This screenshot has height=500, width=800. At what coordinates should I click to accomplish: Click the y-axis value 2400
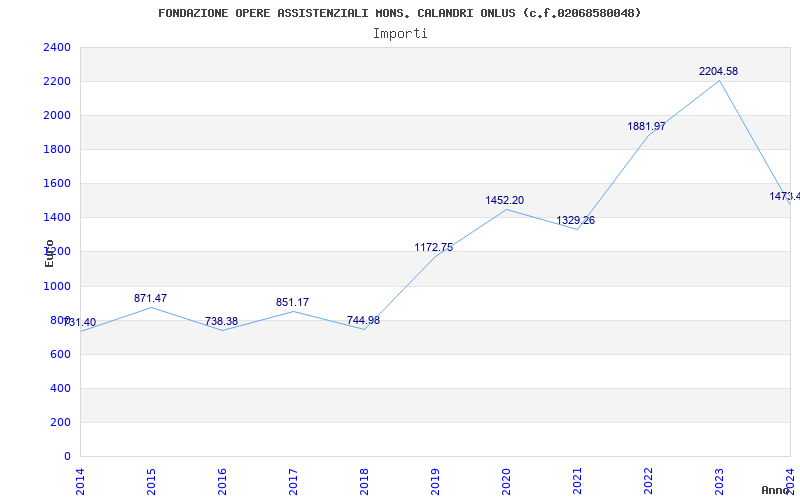(57, 47)
